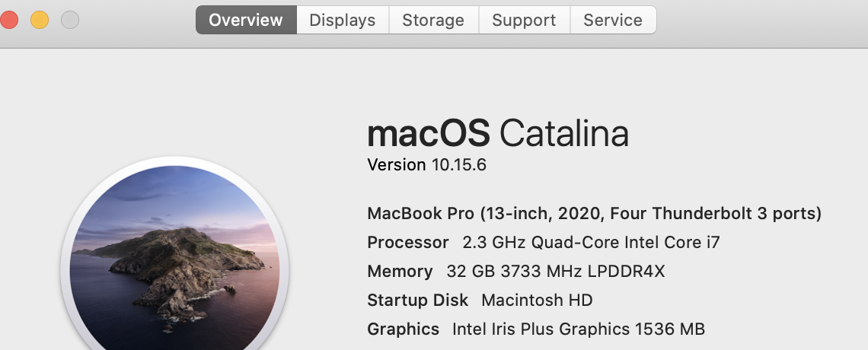Click the Intel Iris Plus Graphics value
This screenshot has width=868, height=350.
point(578,329)
